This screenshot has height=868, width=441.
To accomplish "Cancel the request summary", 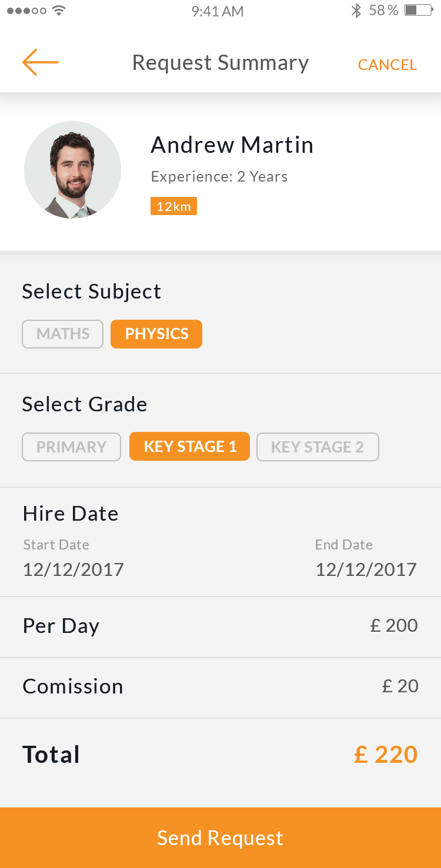I will click(387, 65).
